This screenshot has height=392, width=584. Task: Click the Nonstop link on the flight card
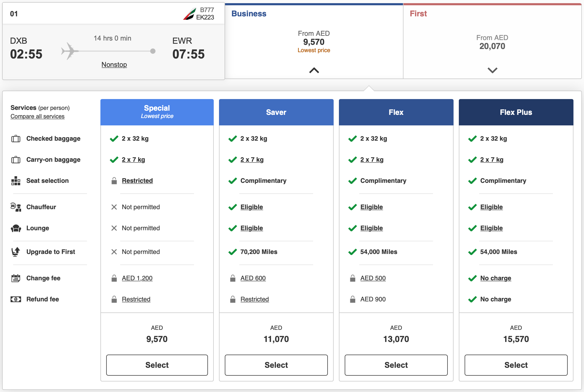pos(114,65)
